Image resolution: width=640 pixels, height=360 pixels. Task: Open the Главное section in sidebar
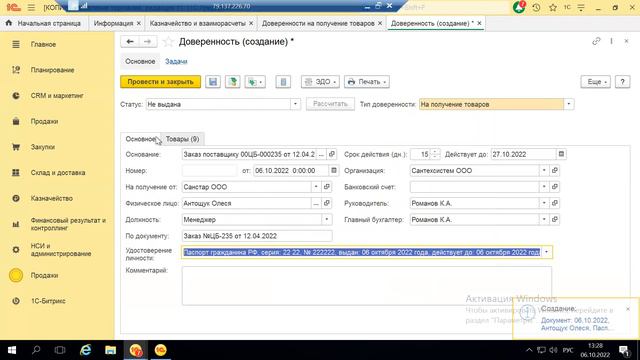tap(43, 44)
